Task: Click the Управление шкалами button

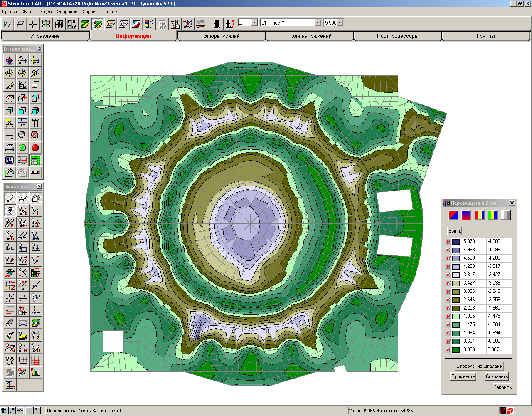Action: (x=479, y=366)
